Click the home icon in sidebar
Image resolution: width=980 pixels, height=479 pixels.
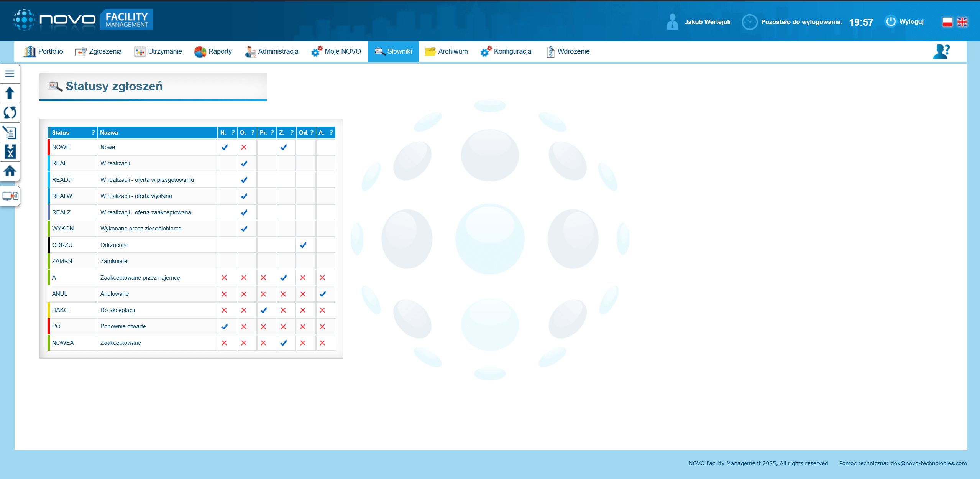coord(10,171)
